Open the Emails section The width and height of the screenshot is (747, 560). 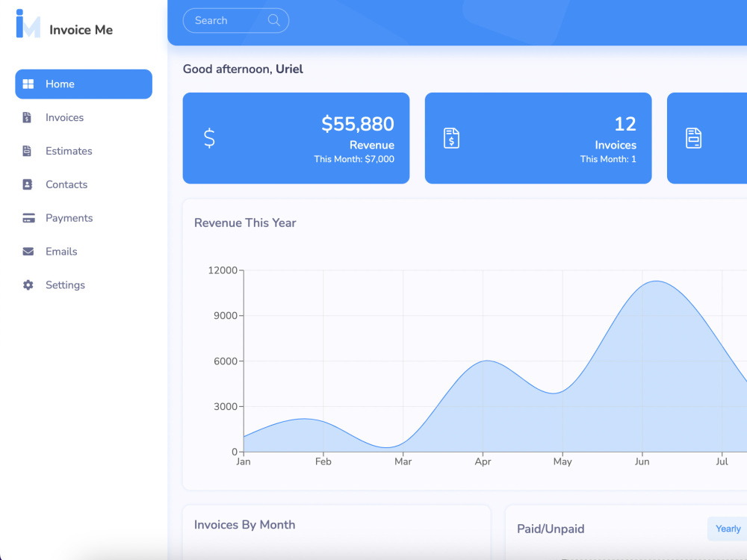coord(84,252)
